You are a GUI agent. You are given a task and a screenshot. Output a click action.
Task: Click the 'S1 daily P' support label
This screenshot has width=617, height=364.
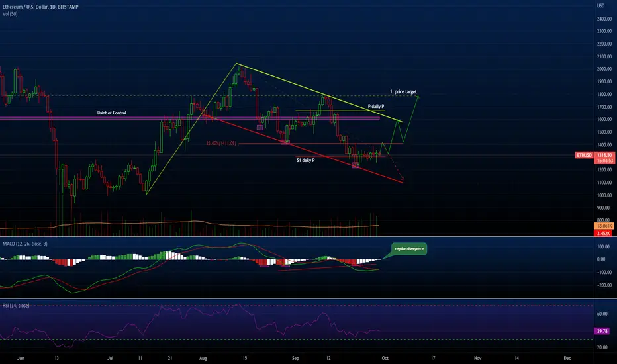[305, 160]
